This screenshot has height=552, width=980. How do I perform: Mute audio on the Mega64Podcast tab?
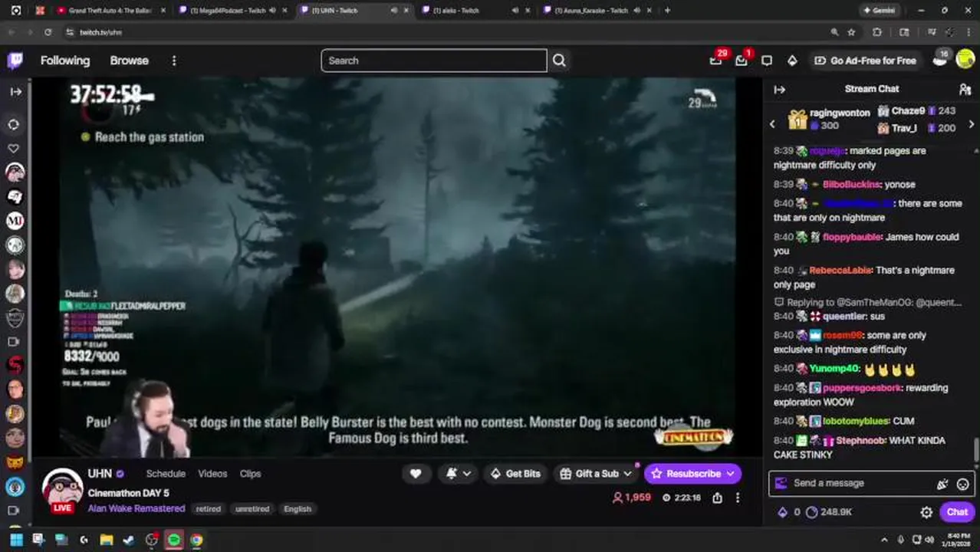(x=272, y=11)
